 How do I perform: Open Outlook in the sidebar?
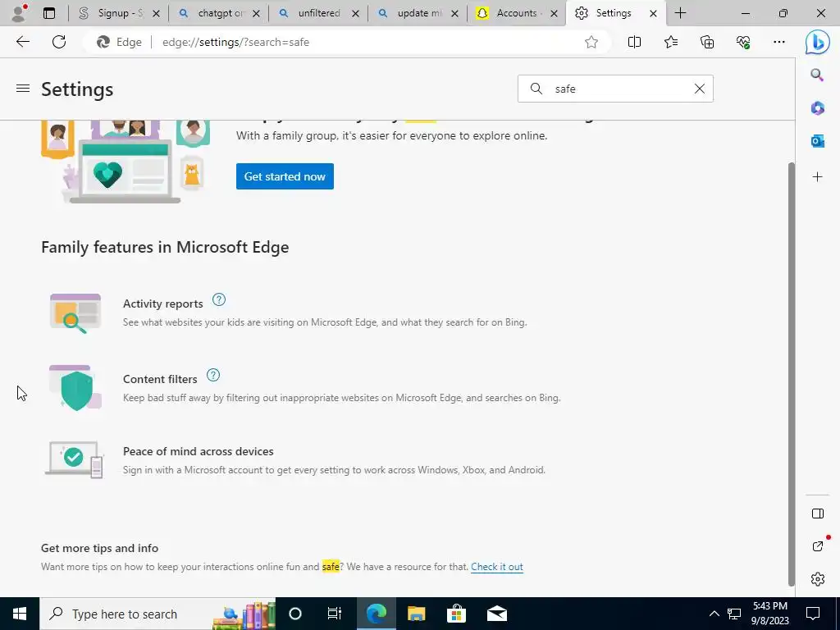817,141
